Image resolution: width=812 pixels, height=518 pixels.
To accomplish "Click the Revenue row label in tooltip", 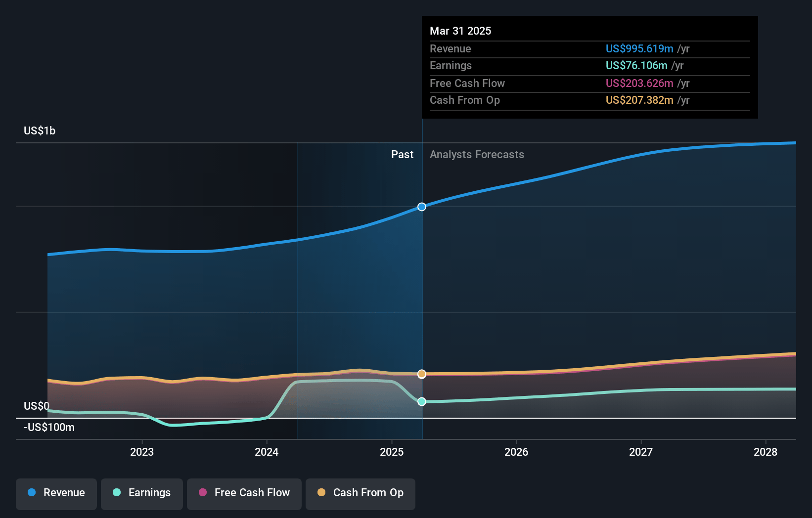I will coord(450,48).
